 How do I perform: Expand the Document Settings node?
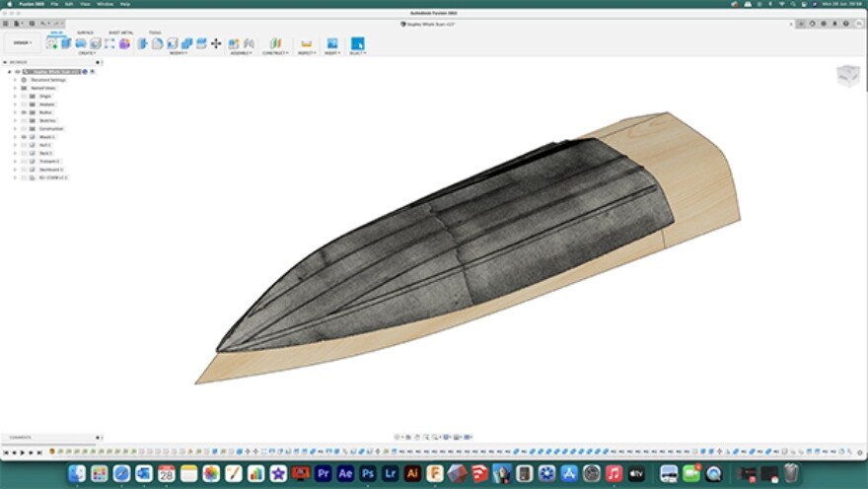(15, 80)
